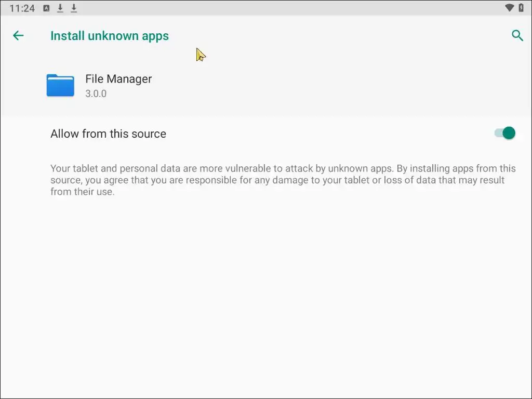Tap the battery charging icon in status bar
The height and width of the screenshot is (399, 532).
click(x=521, y=8)
